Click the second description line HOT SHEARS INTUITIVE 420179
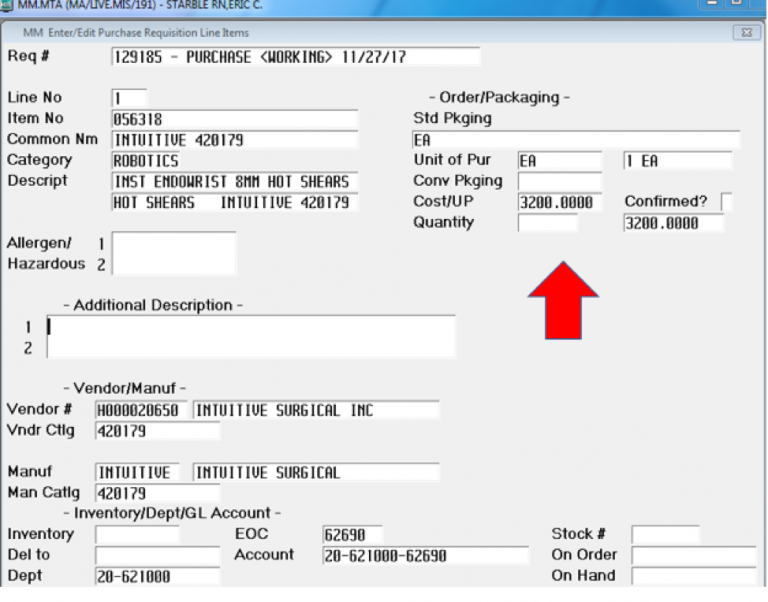768x602 pixels. click(235, 202)
